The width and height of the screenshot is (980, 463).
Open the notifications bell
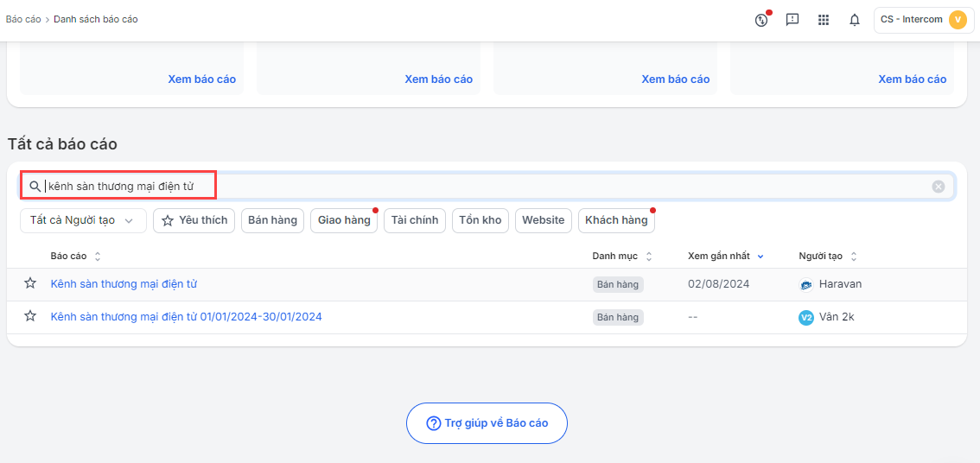855,19
